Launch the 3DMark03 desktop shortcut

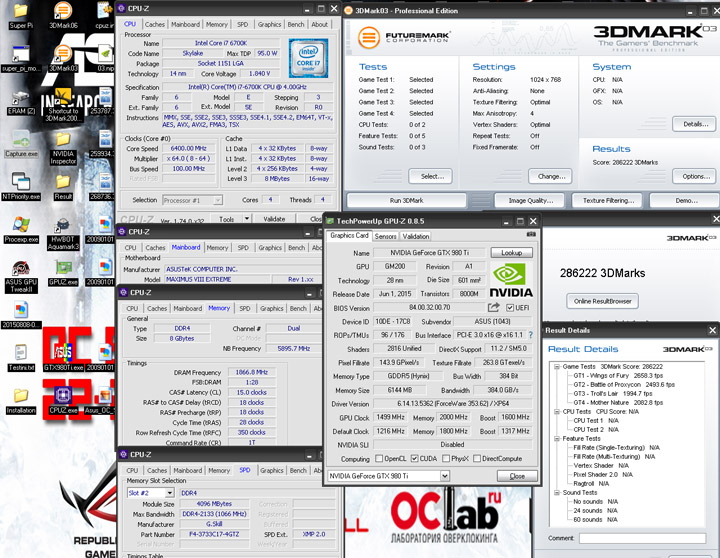[63, 59]
